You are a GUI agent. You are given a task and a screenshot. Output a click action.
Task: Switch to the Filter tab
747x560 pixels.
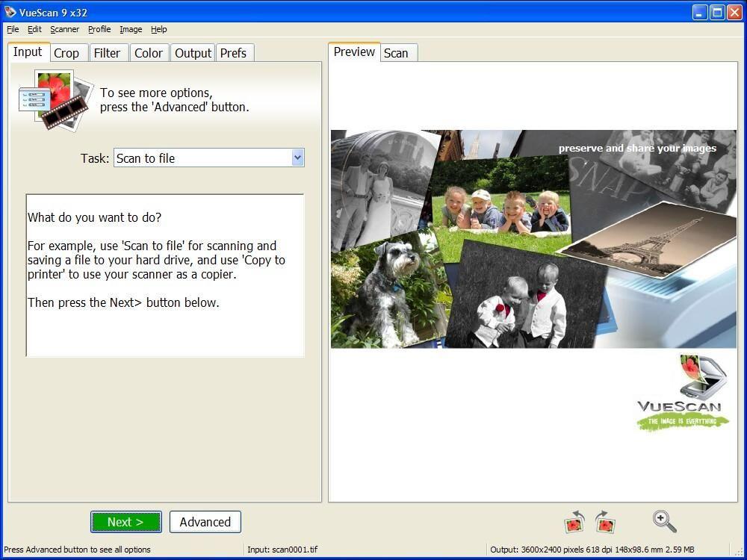click(107, 53)
